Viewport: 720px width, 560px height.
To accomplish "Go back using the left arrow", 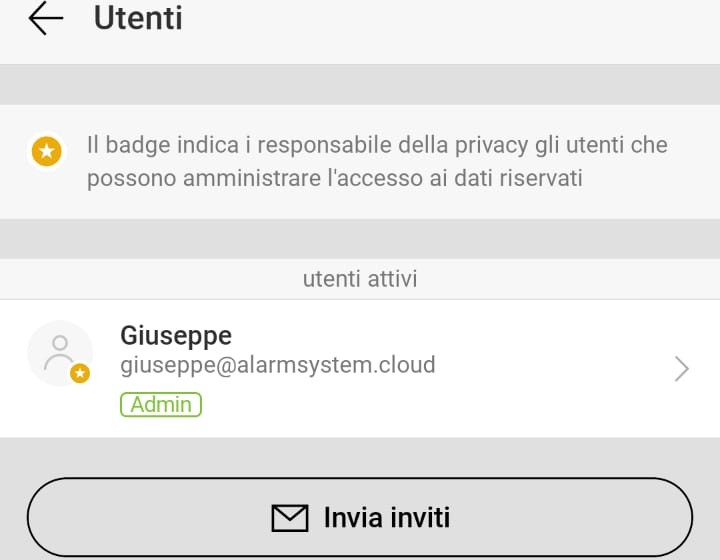I will (46, 19).
